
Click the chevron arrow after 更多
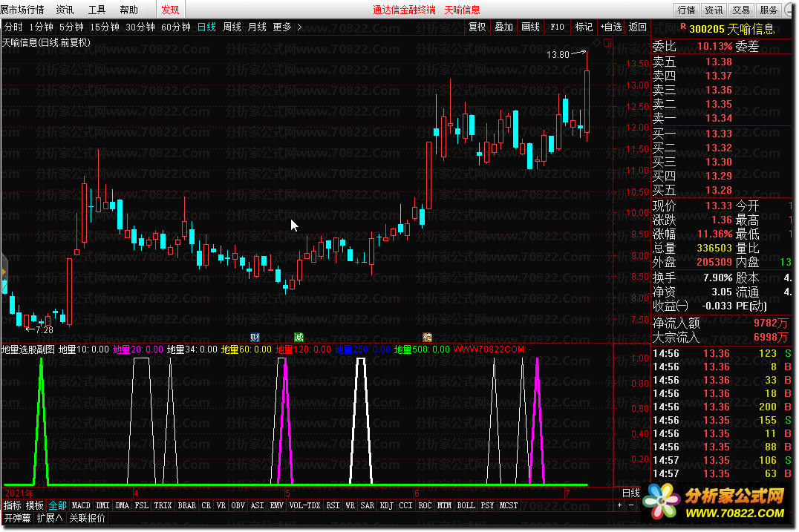click(x=300, y=27)
